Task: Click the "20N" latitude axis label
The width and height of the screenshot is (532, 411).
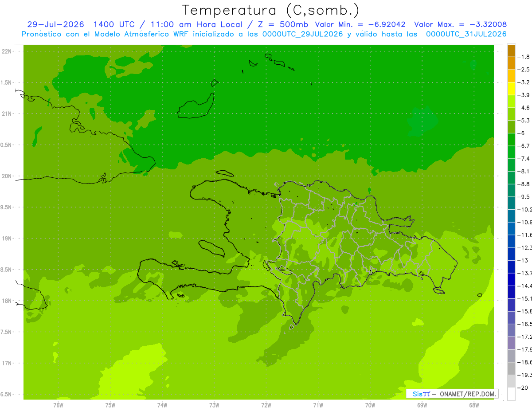Action: pos(7,176)
